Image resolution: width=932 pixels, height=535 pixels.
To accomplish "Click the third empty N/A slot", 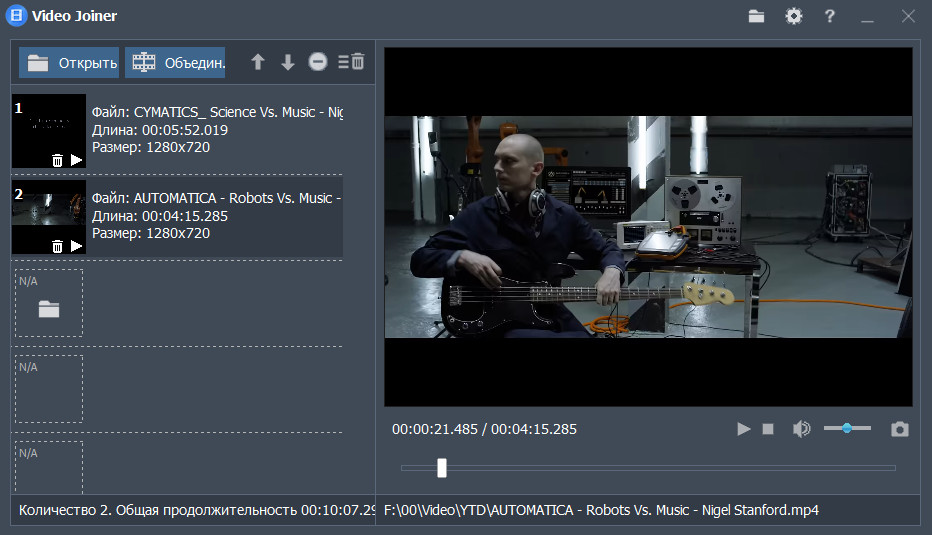I will click(x=49, y=468).
